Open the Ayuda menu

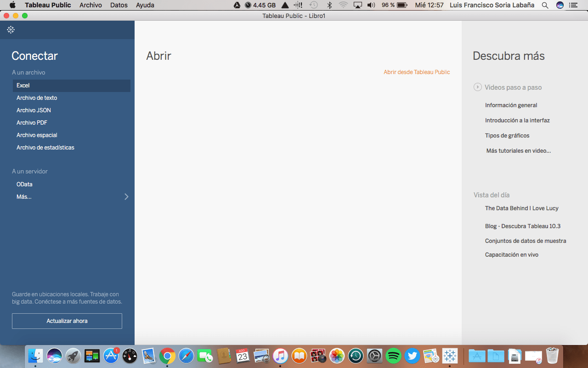145,6
